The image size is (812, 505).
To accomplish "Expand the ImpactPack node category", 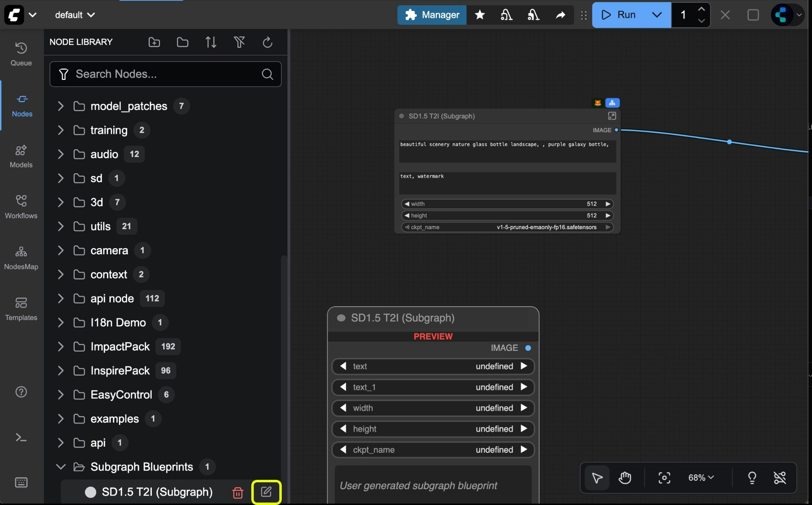I will pyautogui.click(x=60, y=346).
